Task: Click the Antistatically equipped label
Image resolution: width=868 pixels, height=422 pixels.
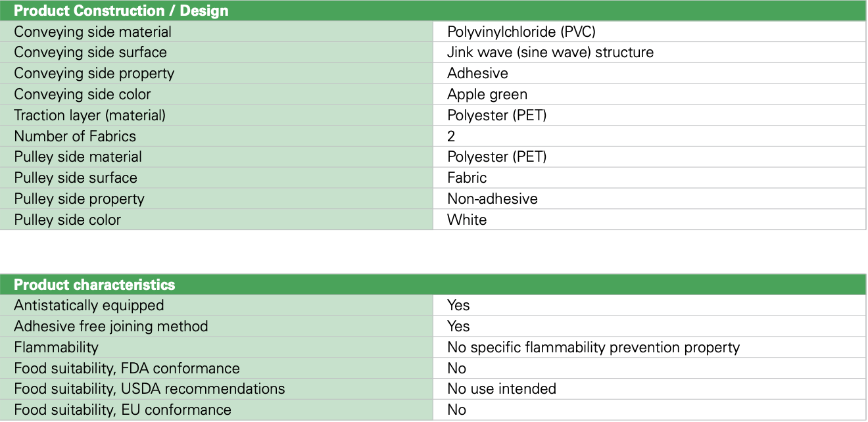Action: click(89, 305)
